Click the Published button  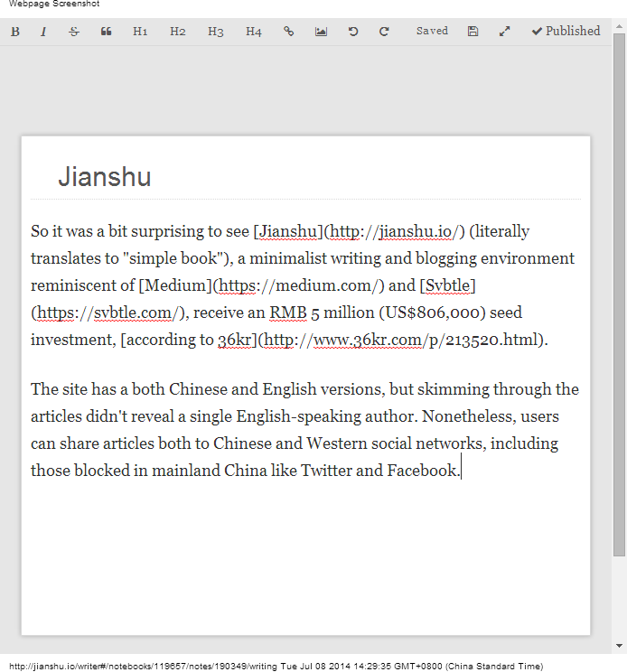pyautogui.click(x=566, y=31)
